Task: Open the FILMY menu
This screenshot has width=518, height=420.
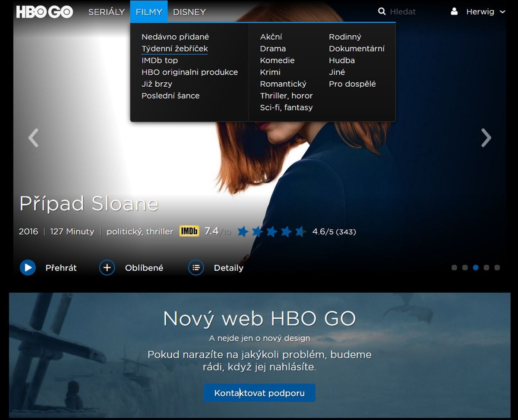Action: (x=148, y=12)
